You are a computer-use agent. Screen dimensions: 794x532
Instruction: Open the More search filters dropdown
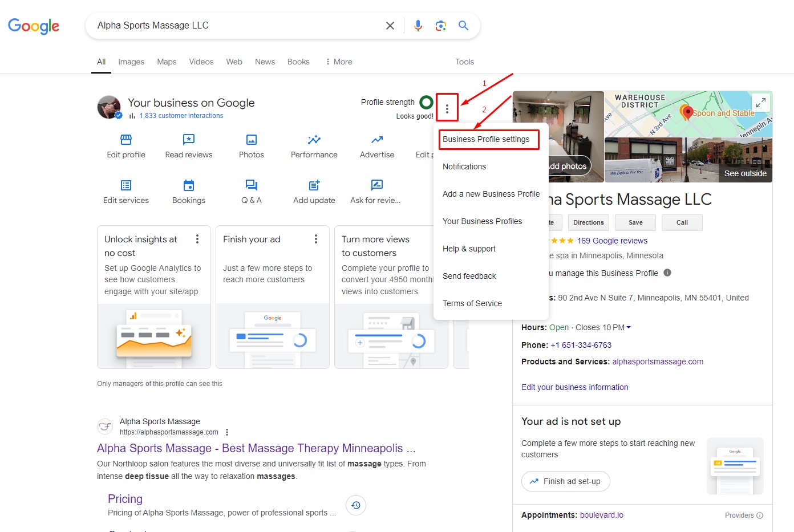pos(339,62)
